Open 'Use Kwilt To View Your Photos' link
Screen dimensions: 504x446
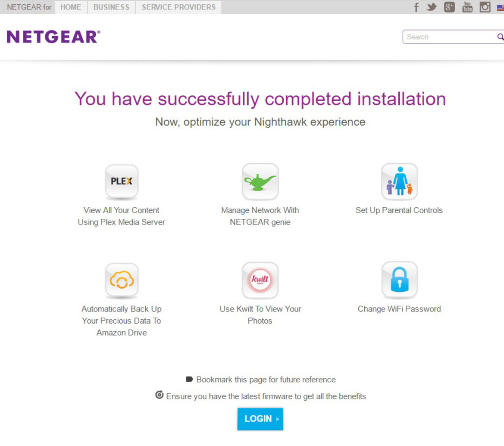pos(260,315)
